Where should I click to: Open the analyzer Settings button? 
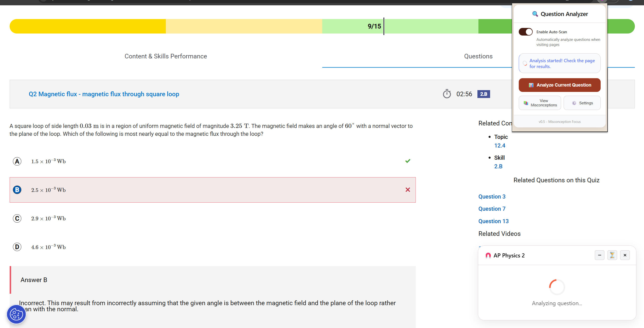coord(582,103)
